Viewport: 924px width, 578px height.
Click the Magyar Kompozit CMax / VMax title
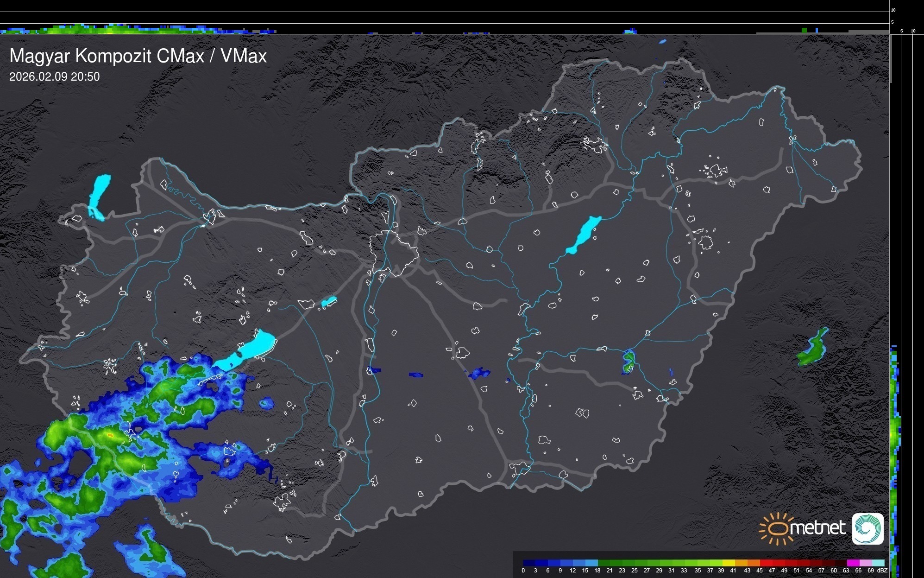pyautogui.click(x=138, y=56)
